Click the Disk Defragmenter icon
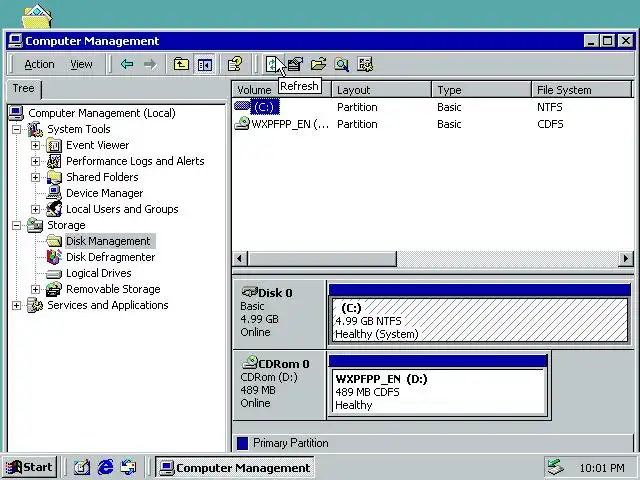Image resolution: width=640 pixels, height=480 pixels. tap(54, 257)
